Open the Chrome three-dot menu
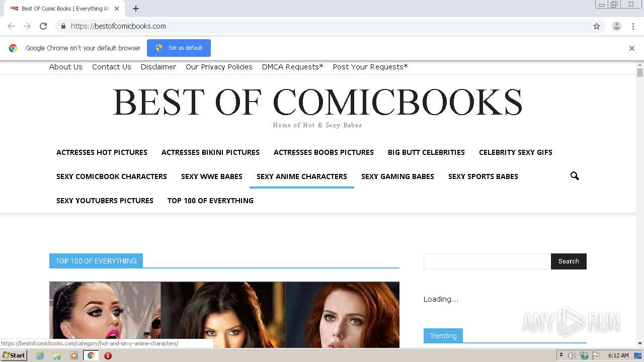Screen dimensions: 644x362 coord(633,26)
